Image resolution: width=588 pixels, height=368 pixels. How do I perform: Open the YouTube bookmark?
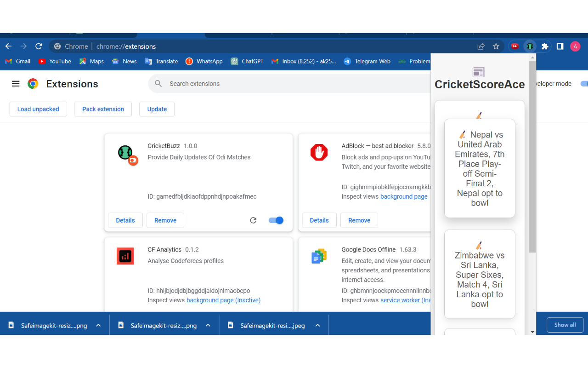[55, 61]
